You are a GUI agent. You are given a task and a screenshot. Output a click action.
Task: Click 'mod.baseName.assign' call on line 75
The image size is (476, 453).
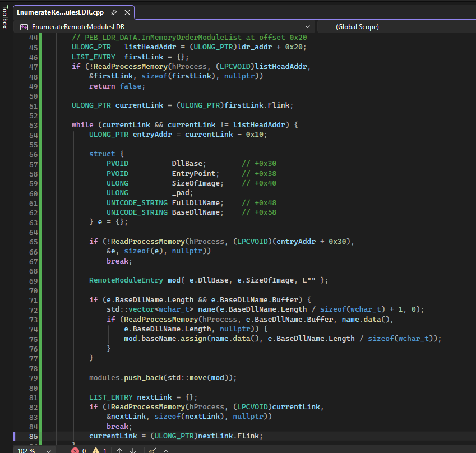coord(165,339)
